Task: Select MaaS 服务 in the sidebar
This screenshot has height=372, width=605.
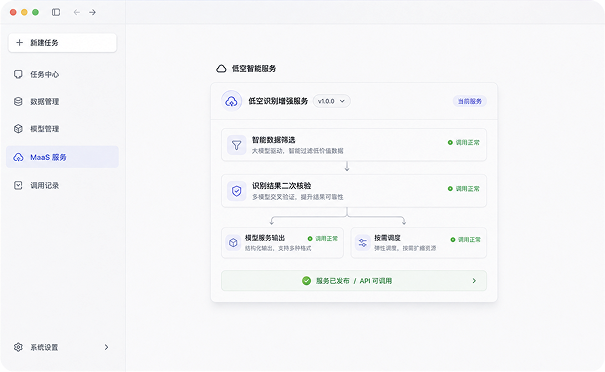Action: coord(63,157)
